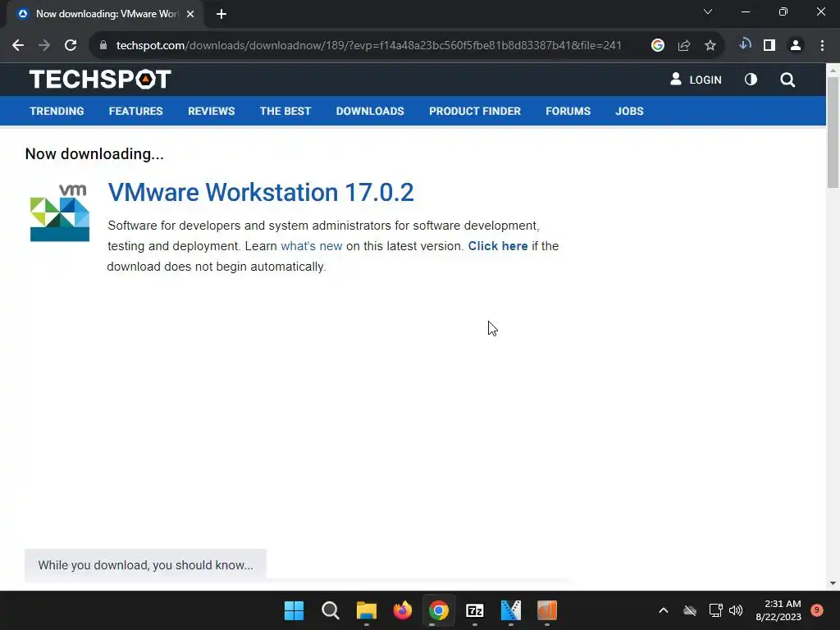The image size is (840, 630).
Task: Open File Explorer from taskbar
Action: click(367, 610)
